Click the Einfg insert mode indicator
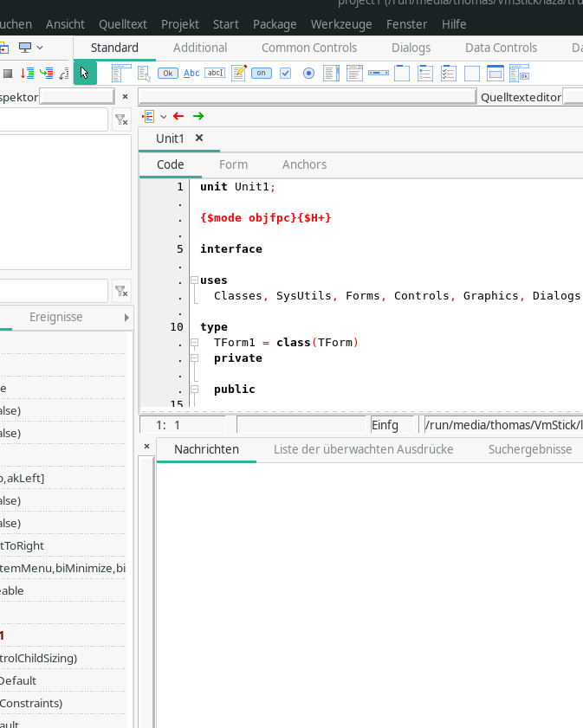This screenshot has height=728, width=583. click(x=392, y=425)
